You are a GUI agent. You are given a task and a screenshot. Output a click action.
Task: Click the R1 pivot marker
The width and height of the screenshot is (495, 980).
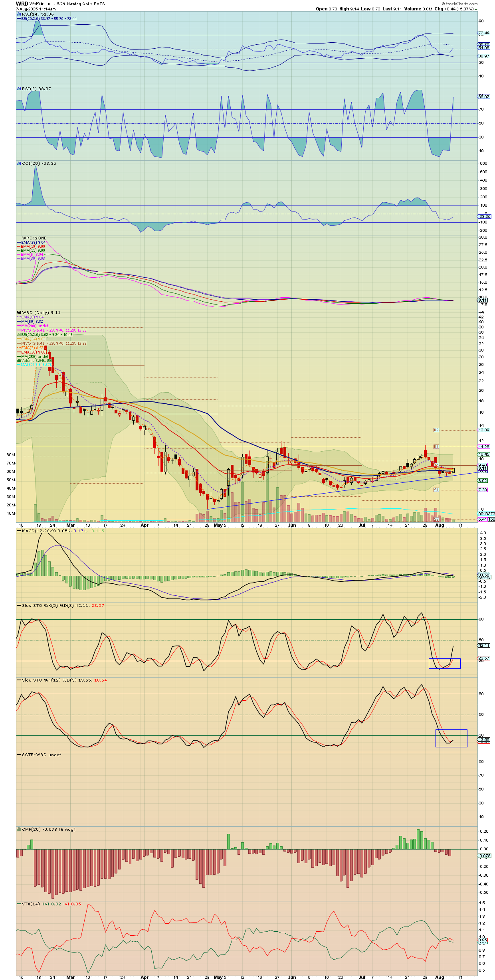[x=436, y=447]
